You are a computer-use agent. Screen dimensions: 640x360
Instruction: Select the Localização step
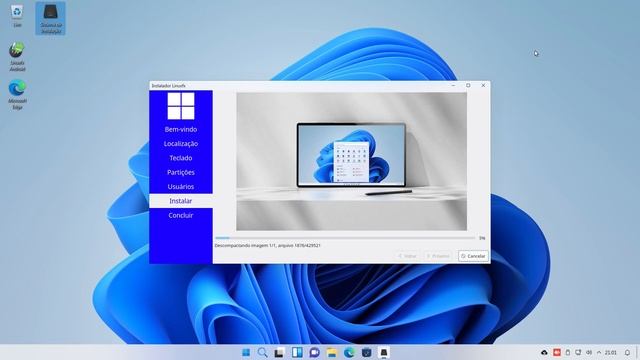pos(181,144)
